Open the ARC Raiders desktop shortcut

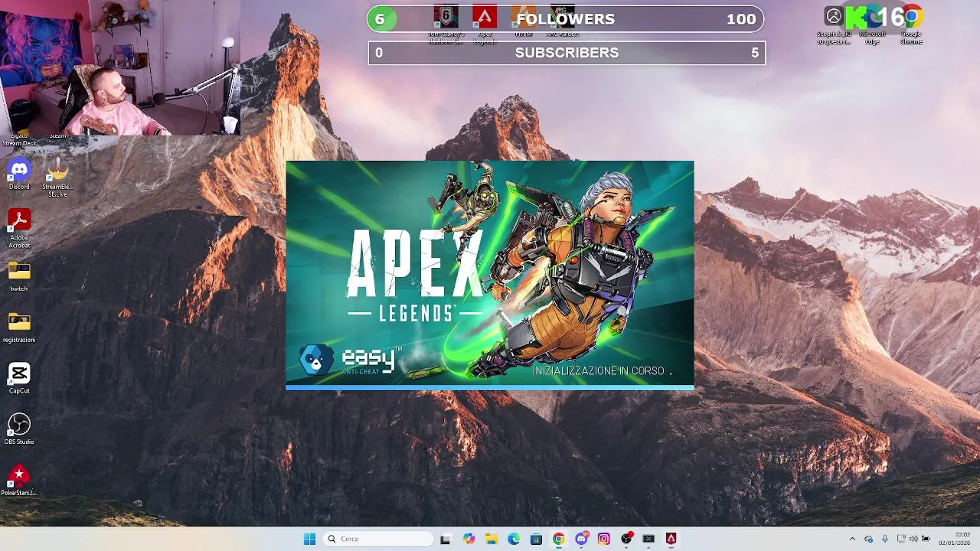tap(563, 21)
